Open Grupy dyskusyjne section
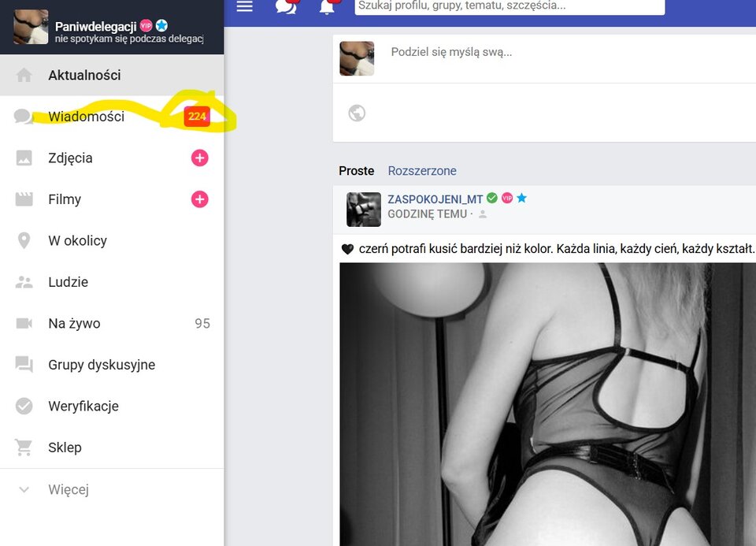 pyautogui.click(x=101, y=365)
